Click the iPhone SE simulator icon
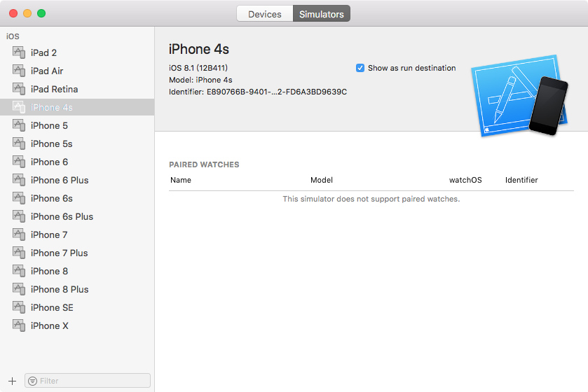 (x=19, y=307)
